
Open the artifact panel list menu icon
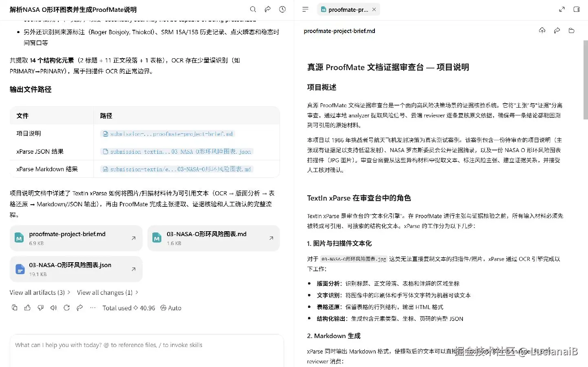pyautogui.click(x=305, y=9)
